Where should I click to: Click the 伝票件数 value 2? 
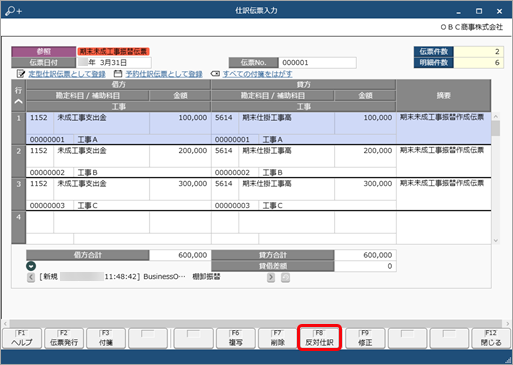coord(478,52)
